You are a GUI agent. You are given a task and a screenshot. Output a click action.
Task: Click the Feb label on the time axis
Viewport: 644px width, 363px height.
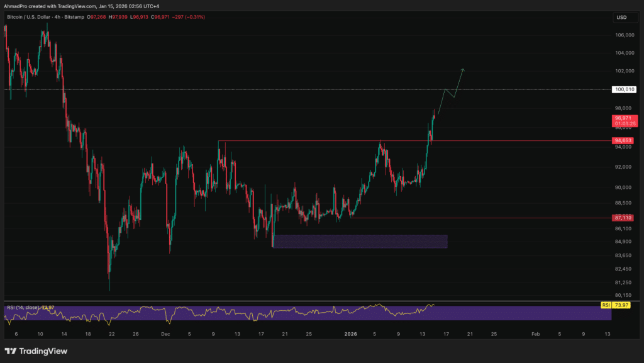point(535,333)
